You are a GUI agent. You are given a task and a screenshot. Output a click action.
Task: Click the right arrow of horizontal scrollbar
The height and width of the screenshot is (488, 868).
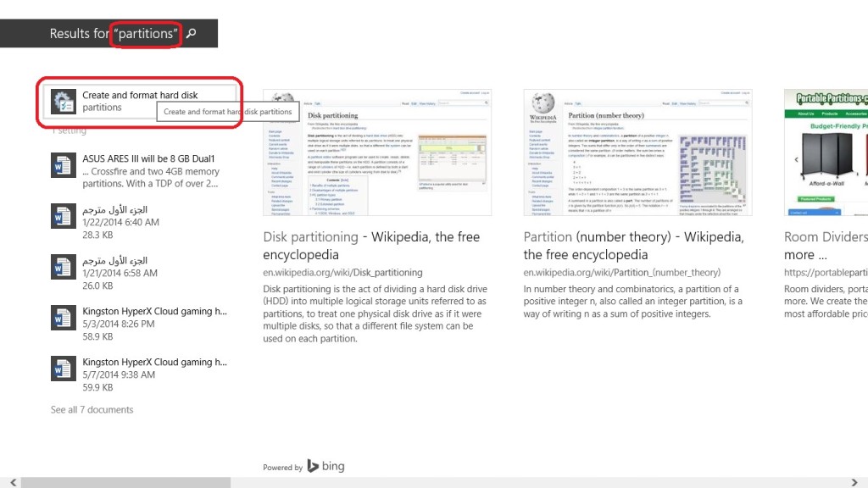tap(861, 482)
